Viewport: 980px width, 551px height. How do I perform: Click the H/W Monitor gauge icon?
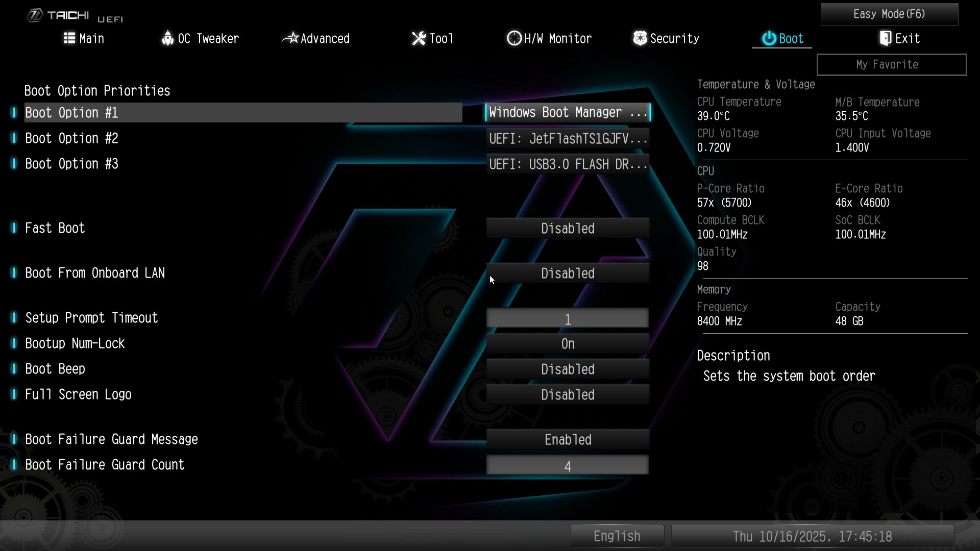(x=514, y=38)
